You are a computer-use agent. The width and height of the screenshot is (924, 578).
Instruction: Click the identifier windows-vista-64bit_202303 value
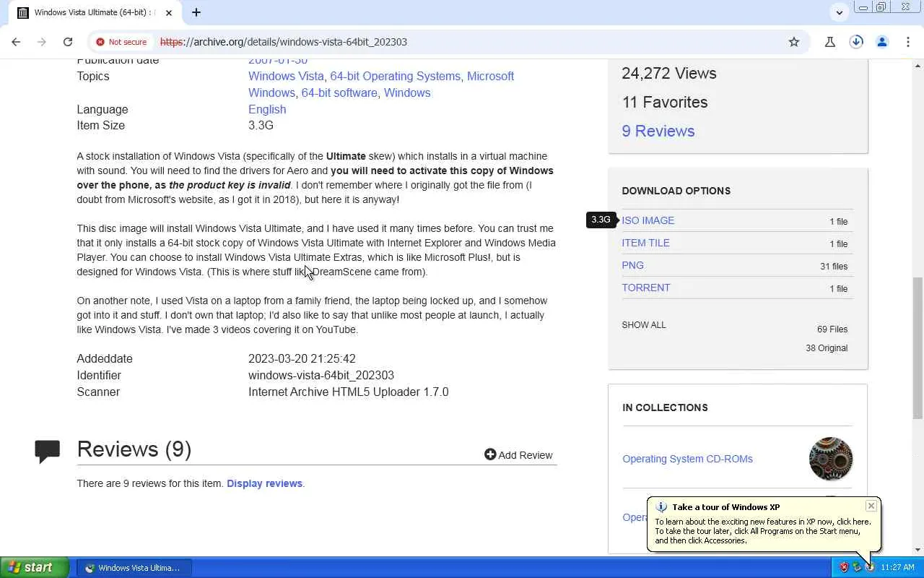click(x=321, y=375)
